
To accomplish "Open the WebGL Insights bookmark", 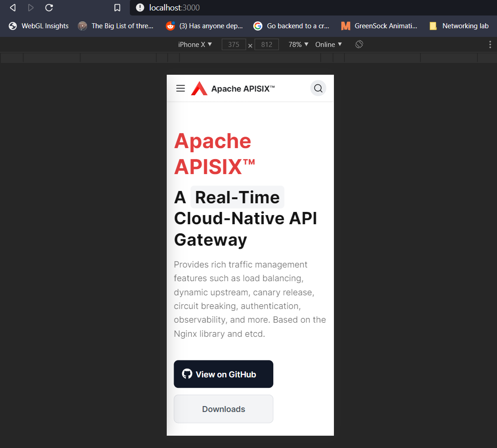I will click(x=39, y=26).
